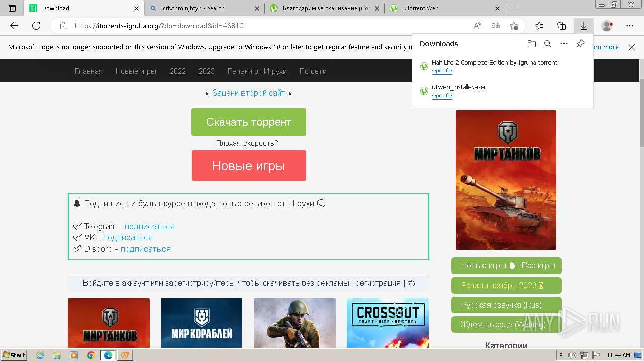Click the Новые игры sidebar button
This screenshot has width=644, height=362.
pyautogui.click(x=483, y=265)
